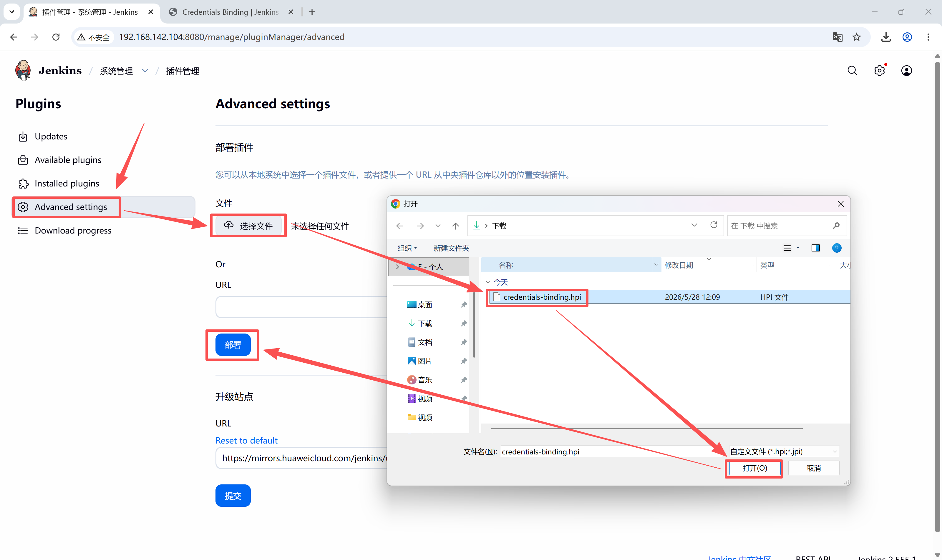This screenshot has width=942, height=560.
Task: Click 打开(O) in the file dialog
Action: pyautogui.click(x=754, y=468)
